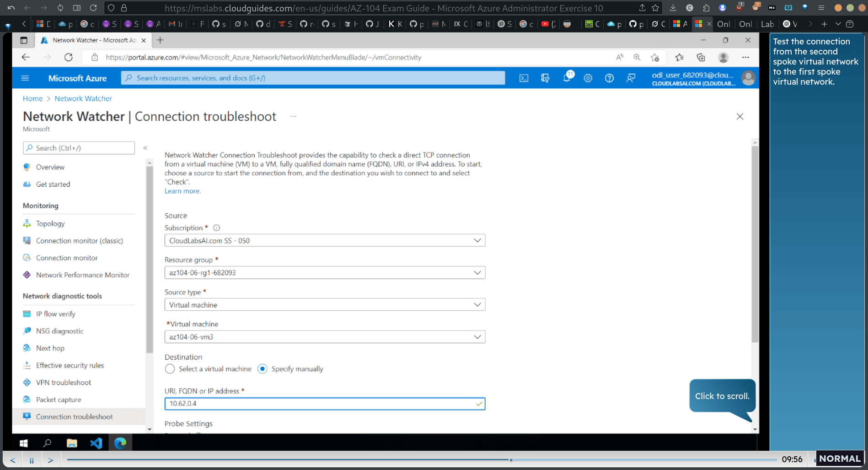Click the guide progress slider handle
This screenshot has width=868, height=470.
[x=511, y=460]
